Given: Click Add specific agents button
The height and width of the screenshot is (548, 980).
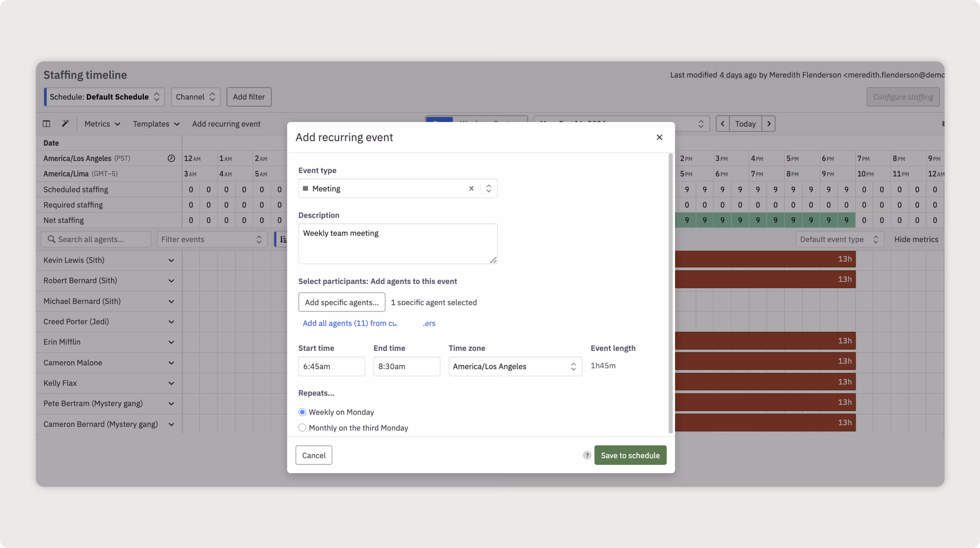Looking at the screenshot, I should (342, 302).
